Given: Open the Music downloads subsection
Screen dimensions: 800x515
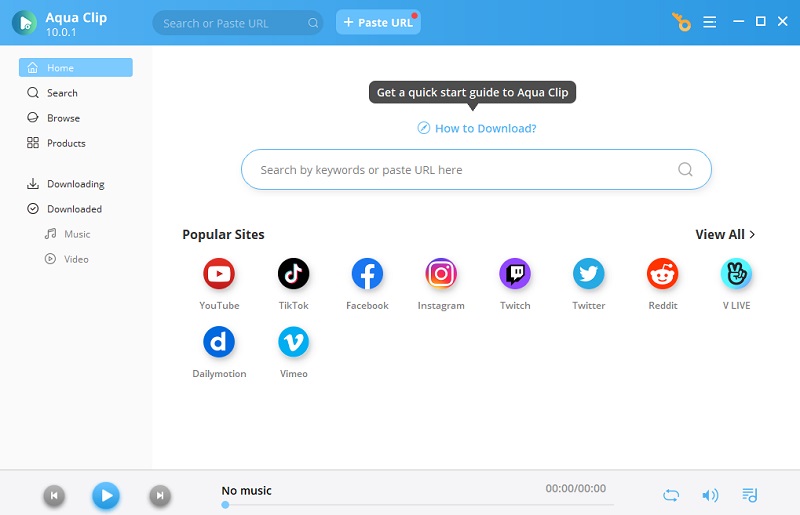Looking at the screenshot, I should (x=76, y=234).
